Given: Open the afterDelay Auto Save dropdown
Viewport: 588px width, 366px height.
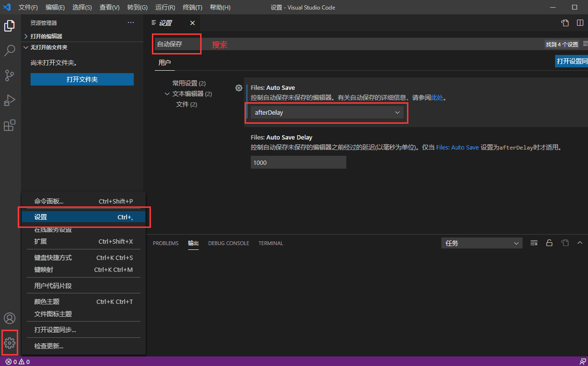Looking at the screenshot, I should point(327,113).
